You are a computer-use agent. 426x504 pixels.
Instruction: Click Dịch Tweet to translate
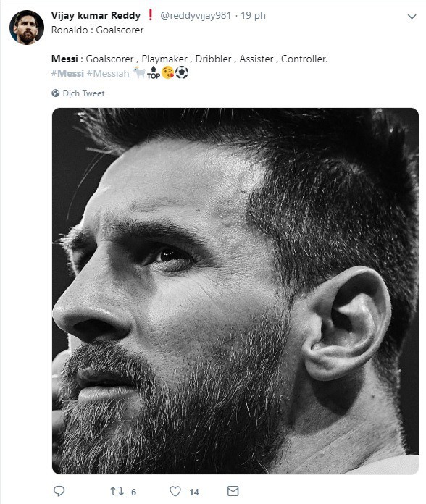tap(83, 93)
